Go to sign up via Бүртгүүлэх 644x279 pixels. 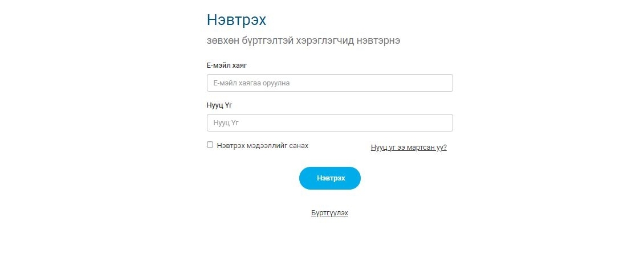click(329, 213)
